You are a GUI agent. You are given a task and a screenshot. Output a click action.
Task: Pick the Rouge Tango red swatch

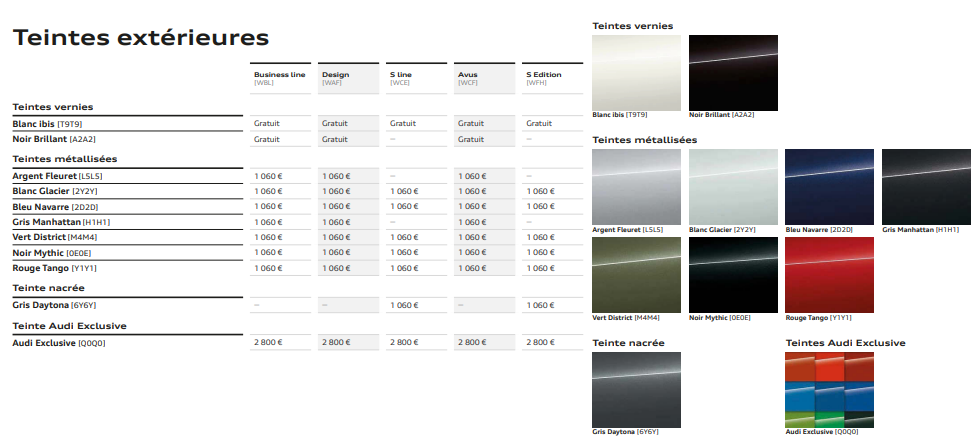pyautogui.click(x=829, y=275)
